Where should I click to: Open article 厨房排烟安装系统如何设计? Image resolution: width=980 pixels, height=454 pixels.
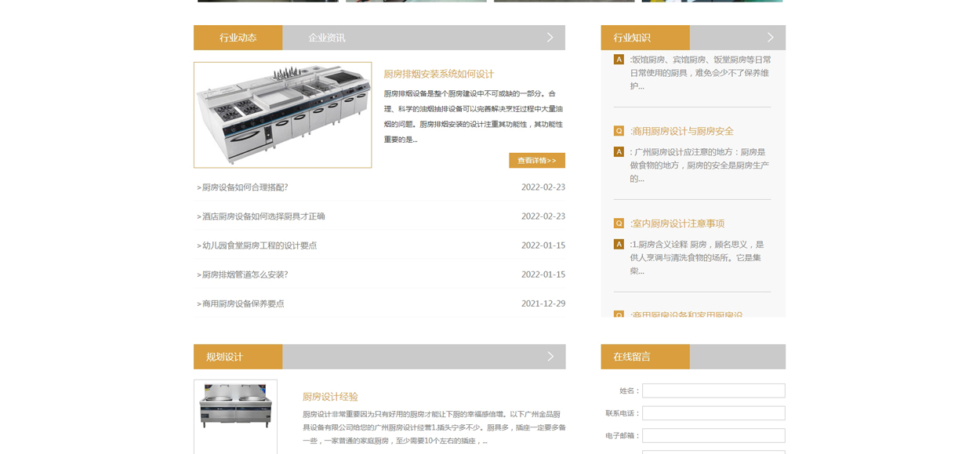[439, 74]
